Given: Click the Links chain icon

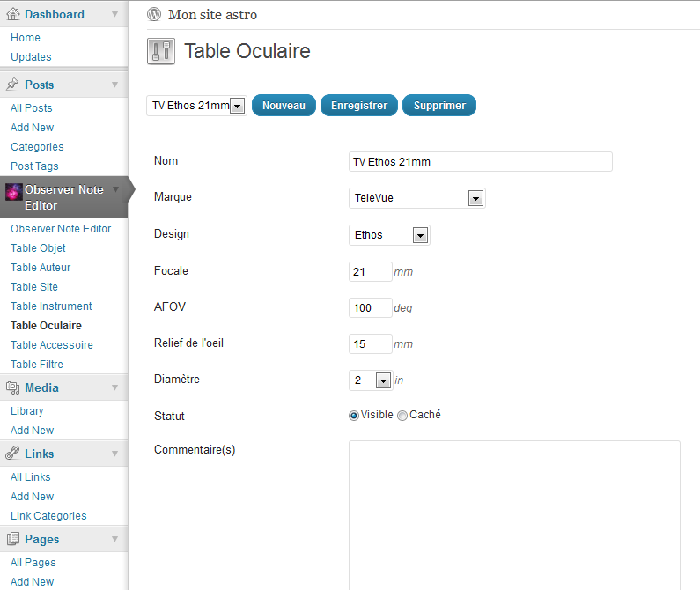Looking at the screenshot, I should 13,454.
